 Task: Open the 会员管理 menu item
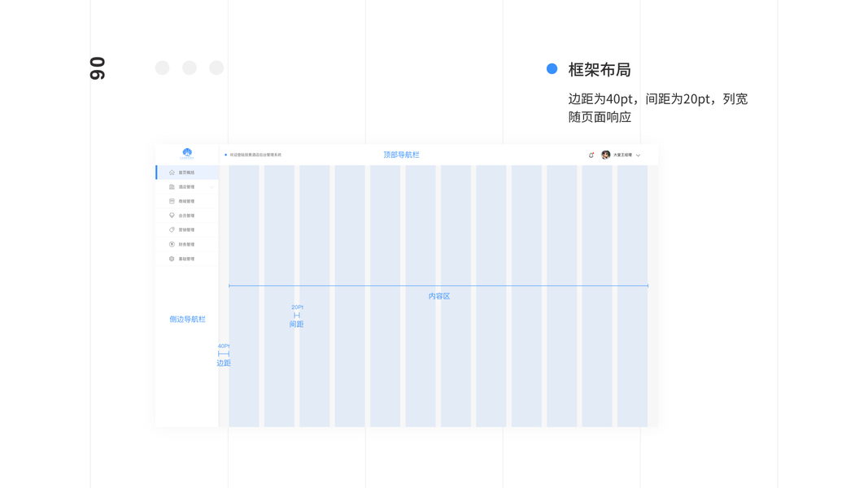click(187, 216)
